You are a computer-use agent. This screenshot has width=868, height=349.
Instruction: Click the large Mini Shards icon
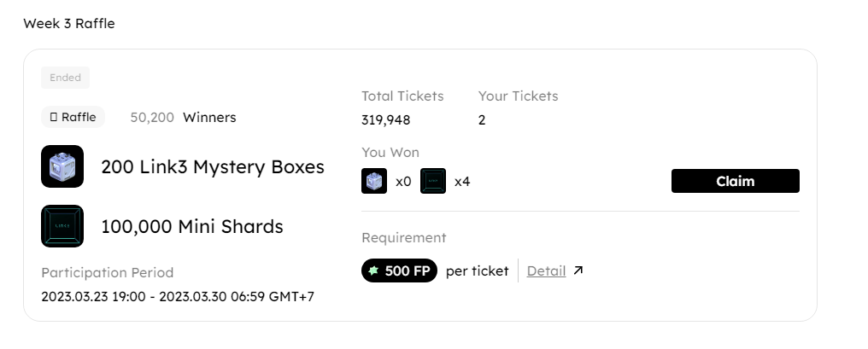click(x=62, y=226)
